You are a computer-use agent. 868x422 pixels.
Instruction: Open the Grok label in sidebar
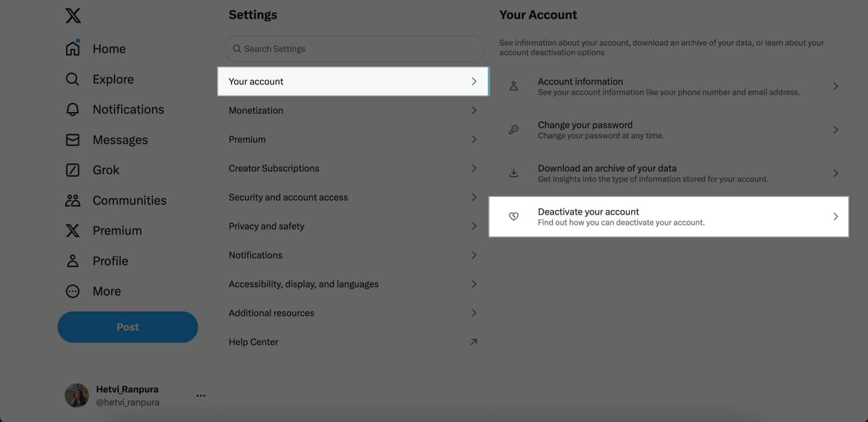106,170
